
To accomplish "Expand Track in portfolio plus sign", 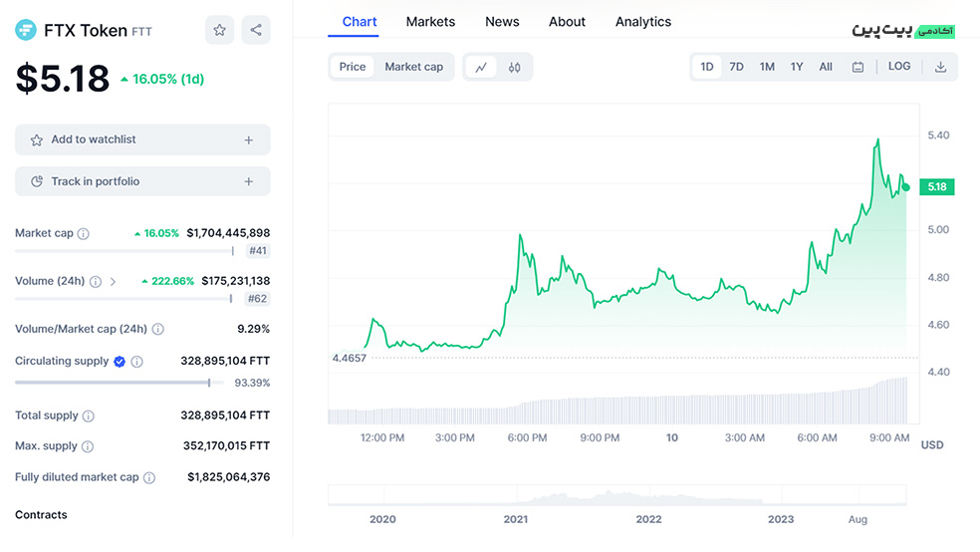I will [x=249, y=182].
